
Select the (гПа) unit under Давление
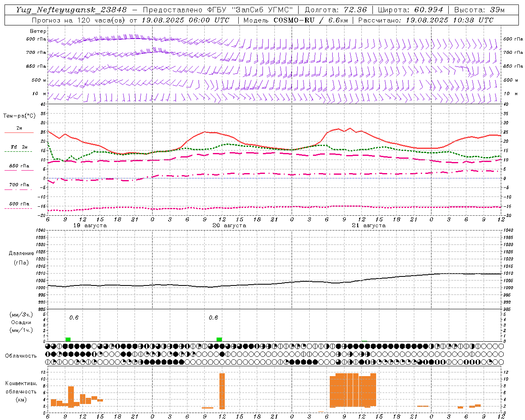(21, 263)
